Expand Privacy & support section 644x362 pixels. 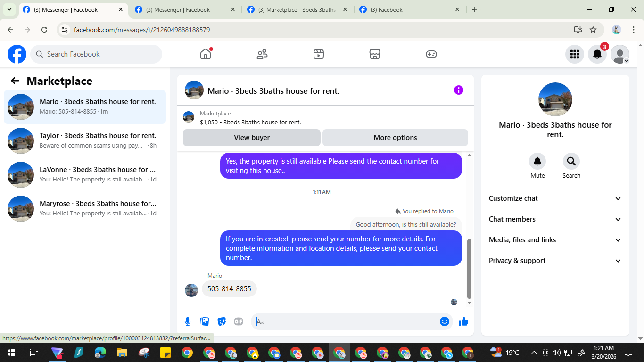pos(555,261)
